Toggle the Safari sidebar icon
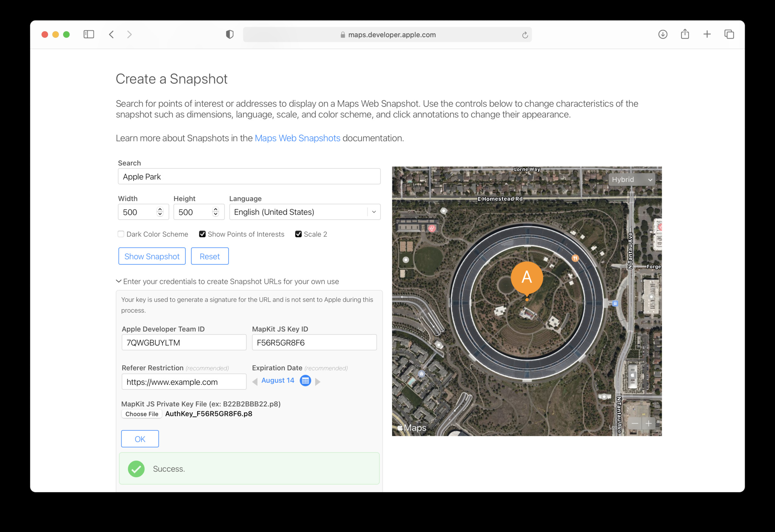This screenshot has width=775, height=532. (89, 34)
